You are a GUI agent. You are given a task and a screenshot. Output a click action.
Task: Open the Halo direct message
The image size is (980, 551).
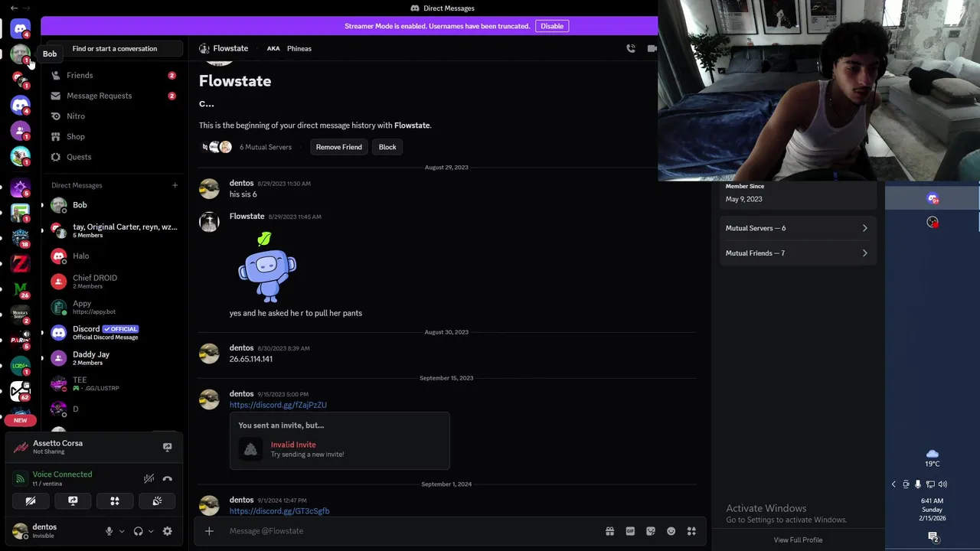(x=113, y=256)
